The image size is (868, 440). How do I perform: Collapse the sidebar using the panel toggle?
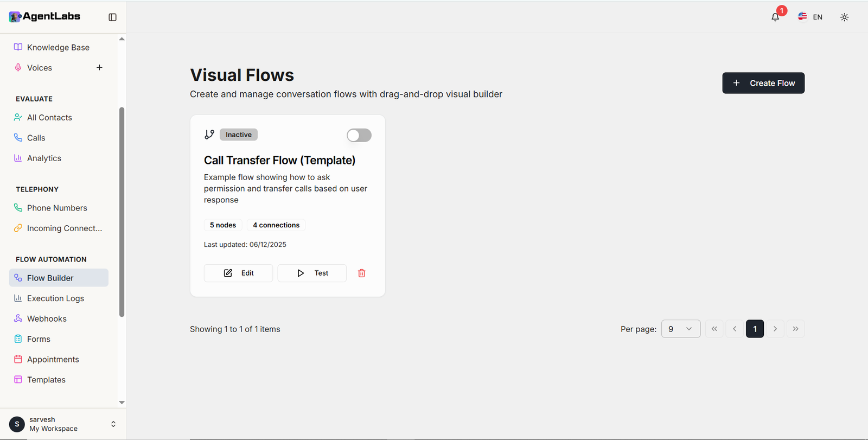point(112,17)
